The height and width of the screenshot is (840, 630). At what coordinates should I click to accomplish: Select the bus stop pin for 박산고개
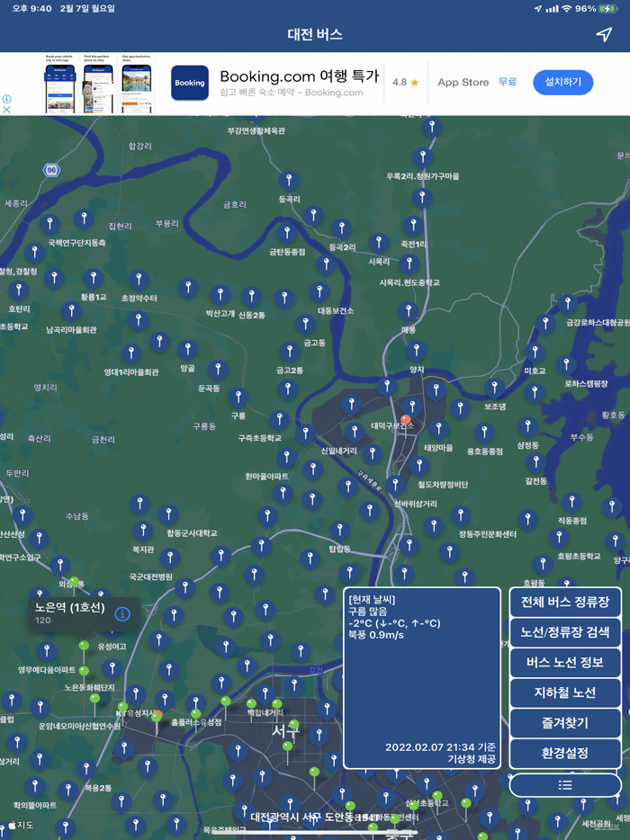click(x=220, y=295)
